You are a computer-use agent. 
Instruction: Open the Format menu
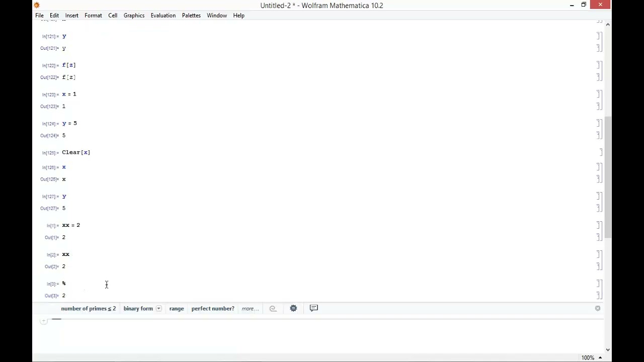click(x=93, y=16)
